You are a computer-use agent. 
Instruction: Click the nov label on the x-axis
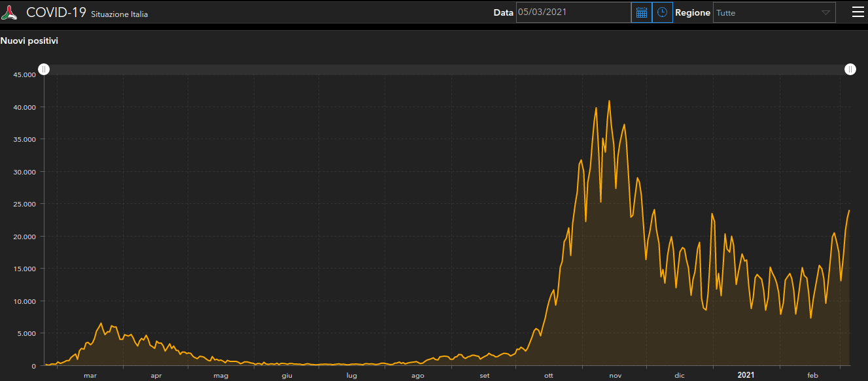[615, 375]
